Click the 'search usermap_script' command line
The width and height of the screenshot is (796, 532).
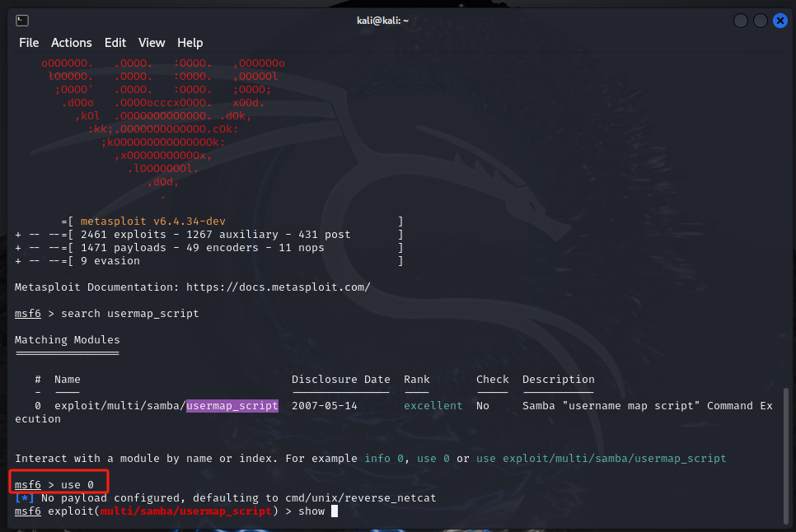click(x=130, y=314)
